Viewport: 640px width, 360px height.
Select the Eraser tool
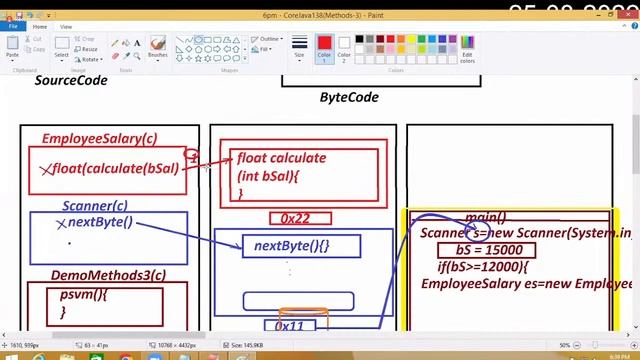pyautogui.click(x=116, y=56)
